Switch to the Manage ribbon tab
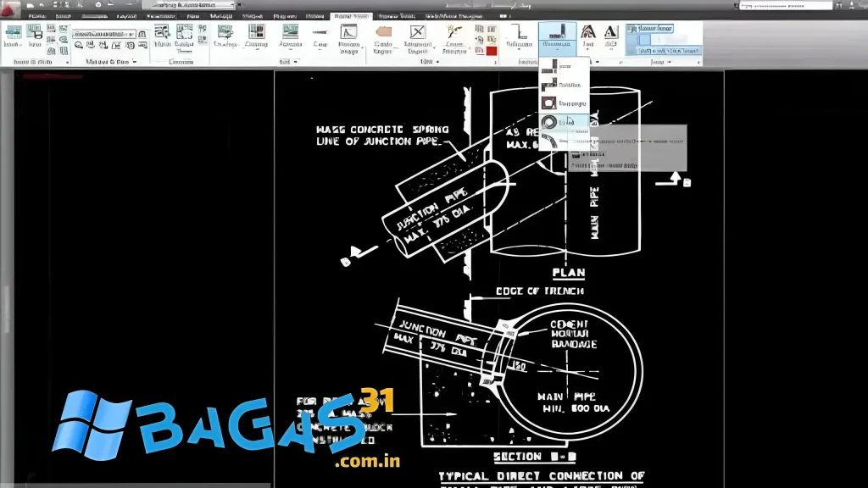The width and height of the screenshot is (868, 488). click(221, 16)
